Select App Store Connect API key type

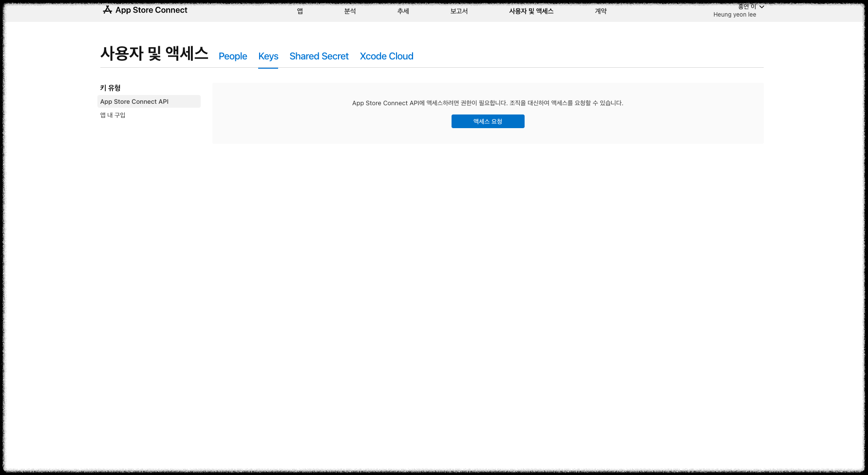pyautogui.click(x=149, y=101)
